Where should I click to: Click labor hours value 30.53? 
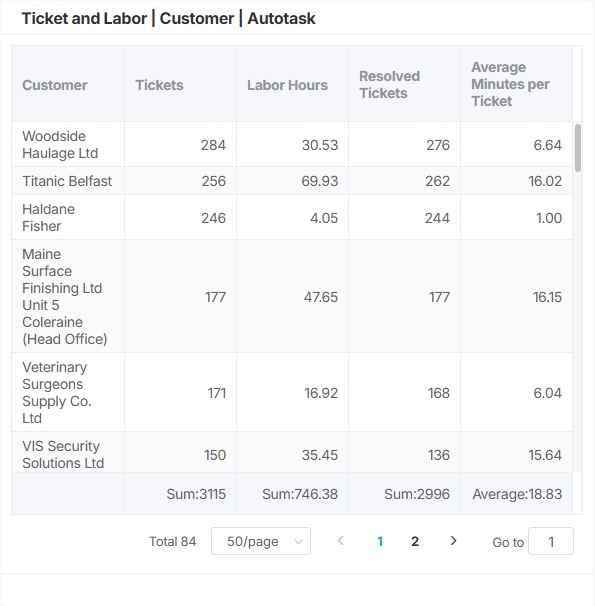pyautogui.click(x=320, y=145)
